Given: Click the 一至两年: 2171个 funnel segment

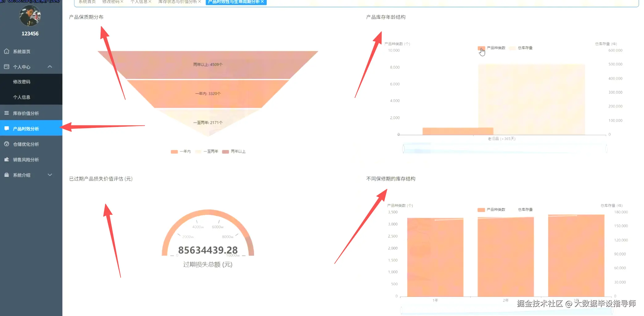Looking at the screenshot, I should click(208, 123).
